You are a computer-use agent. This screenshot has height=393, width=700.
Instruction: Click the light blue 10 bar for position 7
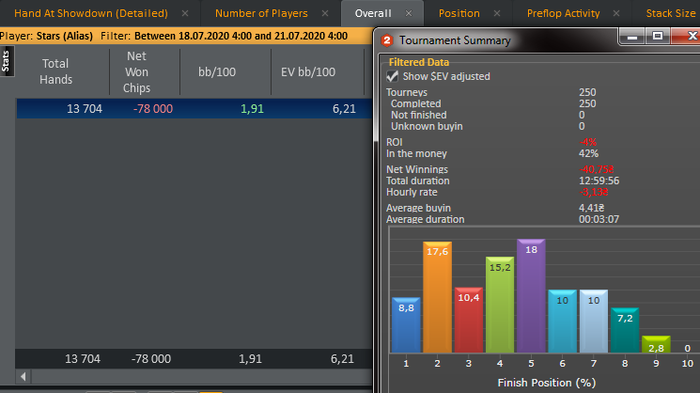tap(594, 321)
